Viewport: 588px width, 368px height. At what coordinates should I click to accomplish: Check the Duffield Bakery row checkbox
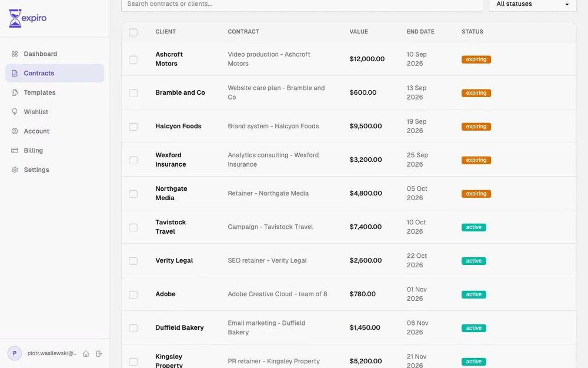coord(133,328)
